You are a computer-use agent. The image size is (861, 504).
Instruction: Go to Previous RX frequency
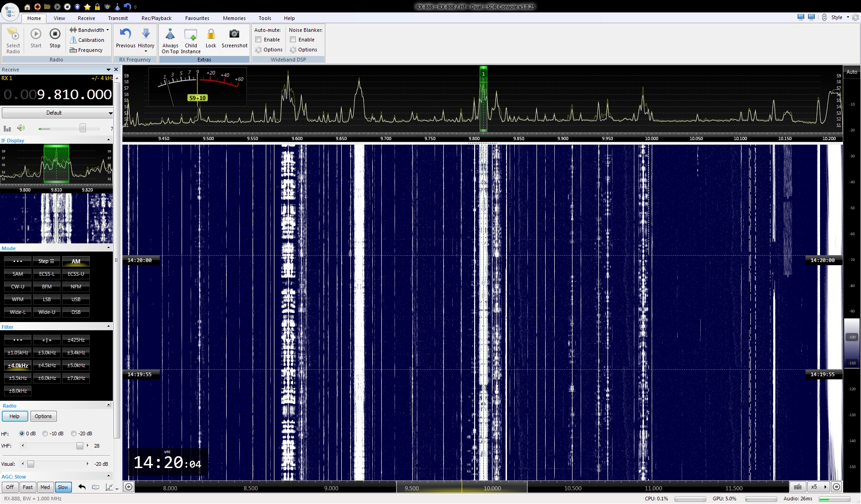tap(126, 35)
